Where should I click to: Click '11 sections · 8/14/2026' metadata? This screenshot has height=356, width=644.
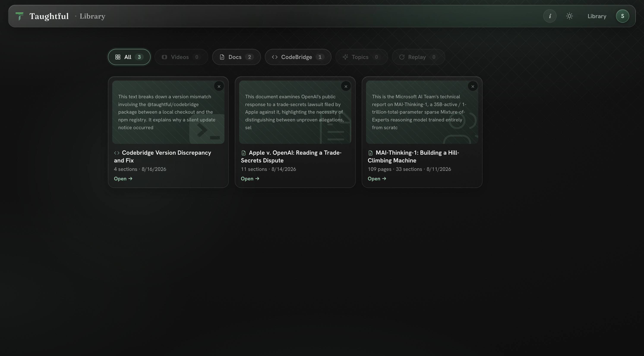click(x=268, y=169)
